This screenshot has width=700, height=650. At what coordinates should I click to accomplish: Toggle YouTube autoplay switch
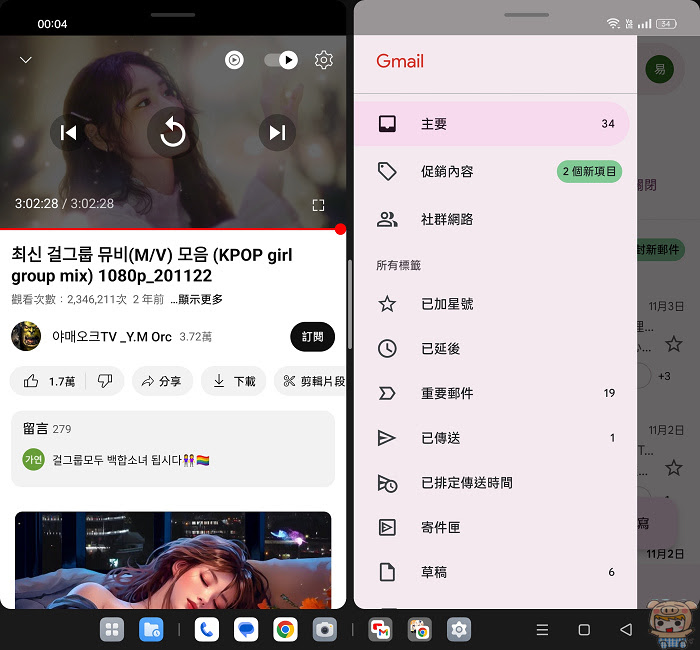tap(281, 60)
